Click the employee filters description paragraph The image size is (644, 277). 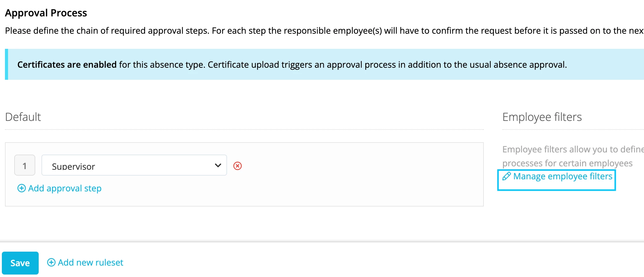(572, 156)
